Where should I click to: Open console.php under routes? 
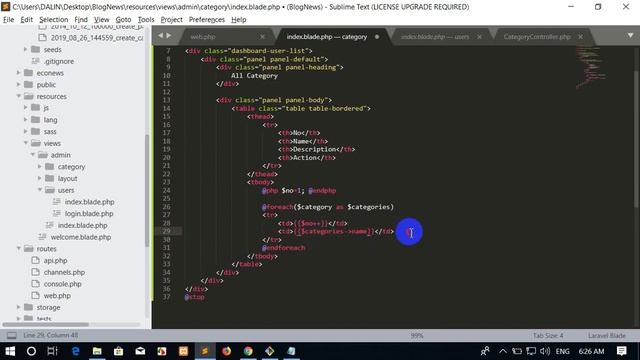coord(62,284)
